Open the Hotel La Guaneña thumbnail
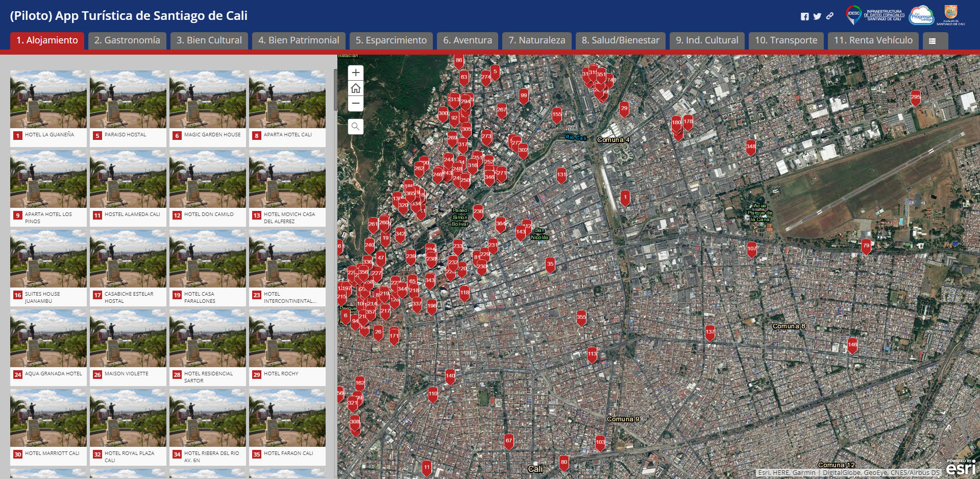This screenshot has width=980, height=479. click(48, 100)
